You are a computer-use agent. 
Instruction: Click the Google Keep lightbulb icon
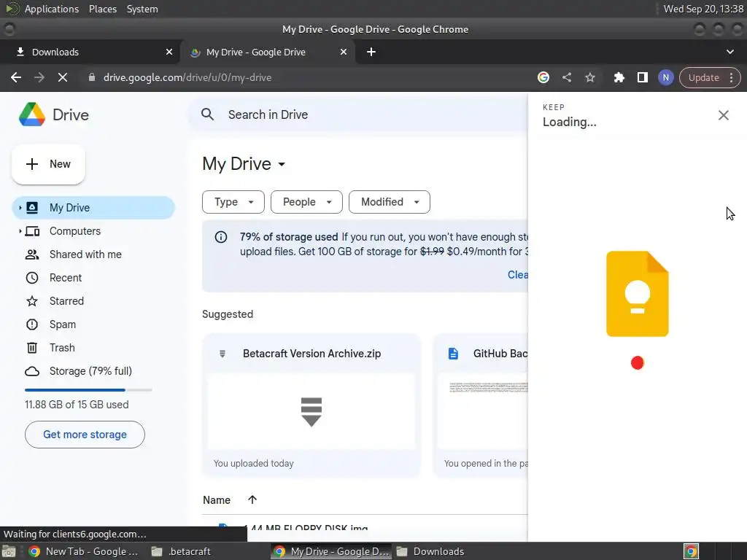coord(637,294)
